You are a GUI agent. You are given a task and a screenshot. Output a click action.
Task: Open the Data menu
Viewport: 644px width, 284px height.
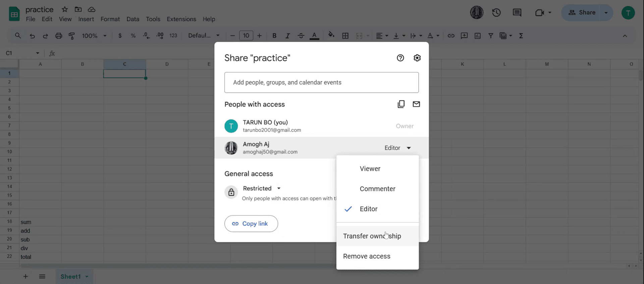tap(133, 19)
